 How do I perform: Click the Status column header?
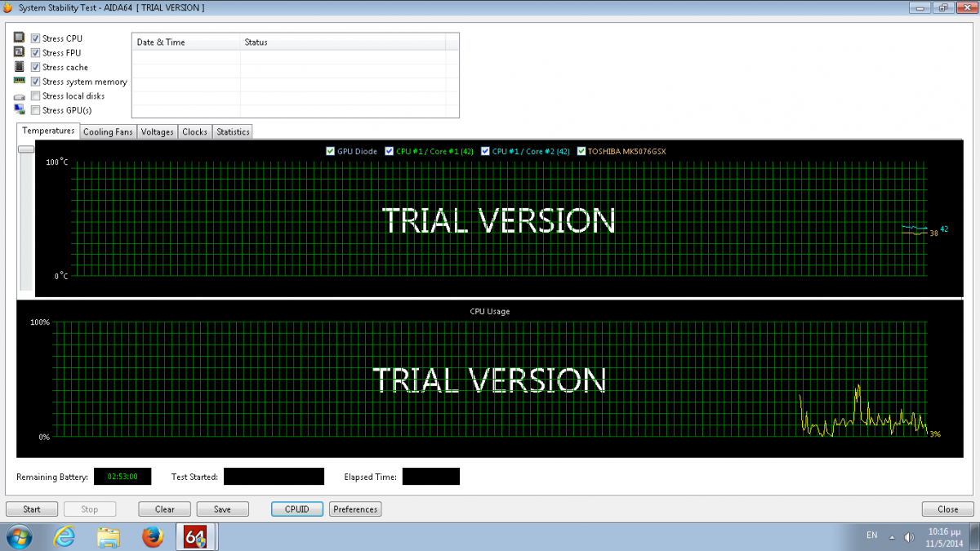(x=343, y=42)
